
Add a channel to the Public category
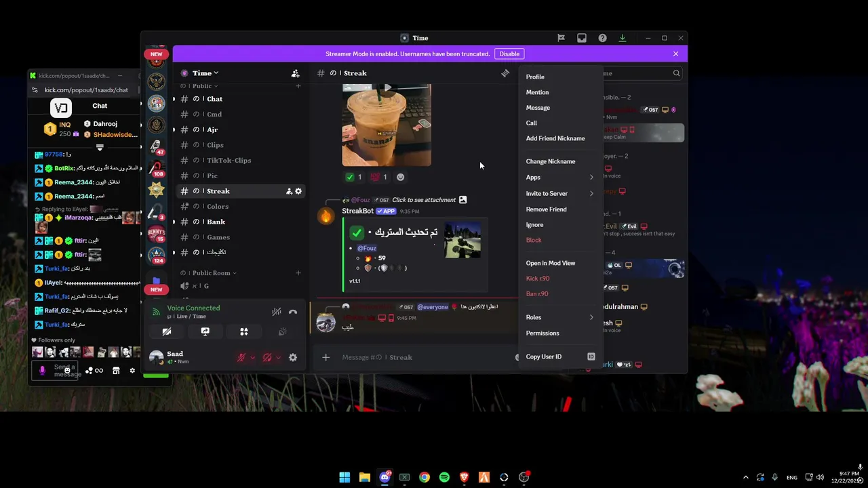(298, 86)
